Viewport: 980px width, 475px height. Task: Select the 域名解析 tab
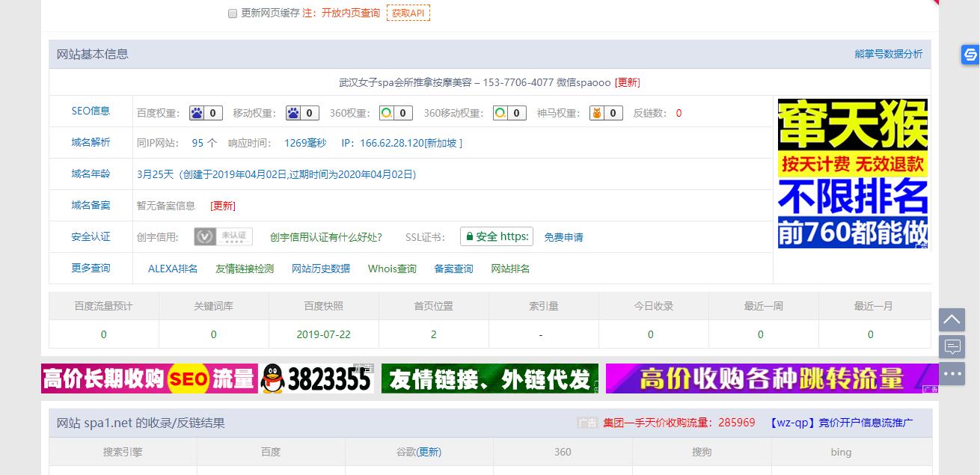click(91, 142)
